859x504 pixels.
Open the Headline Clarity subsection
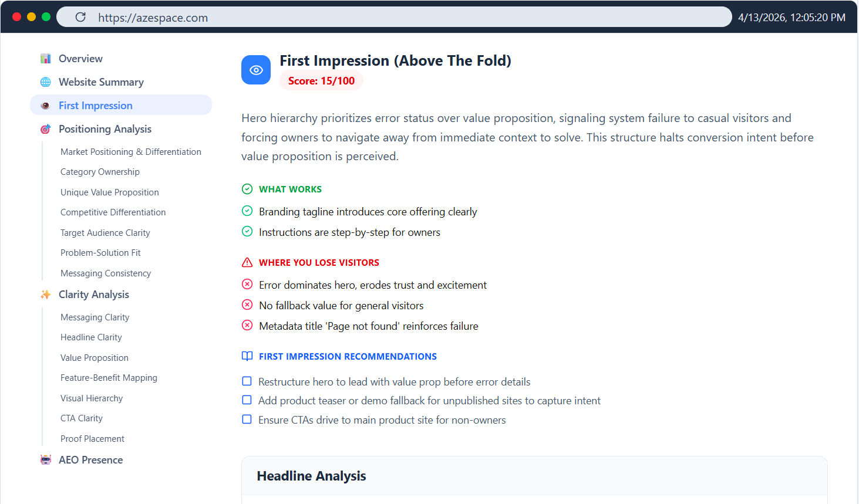point(91,337)
